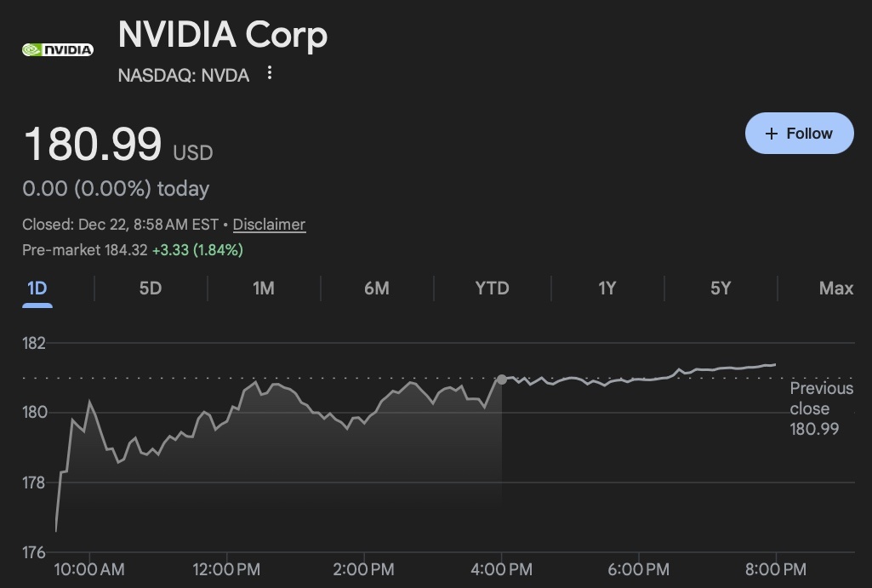Image resolution: width=872 pixels, height=588 pixels.
Task: Click the NVIDIA Corp company title
Action: [x=222, y=36]
